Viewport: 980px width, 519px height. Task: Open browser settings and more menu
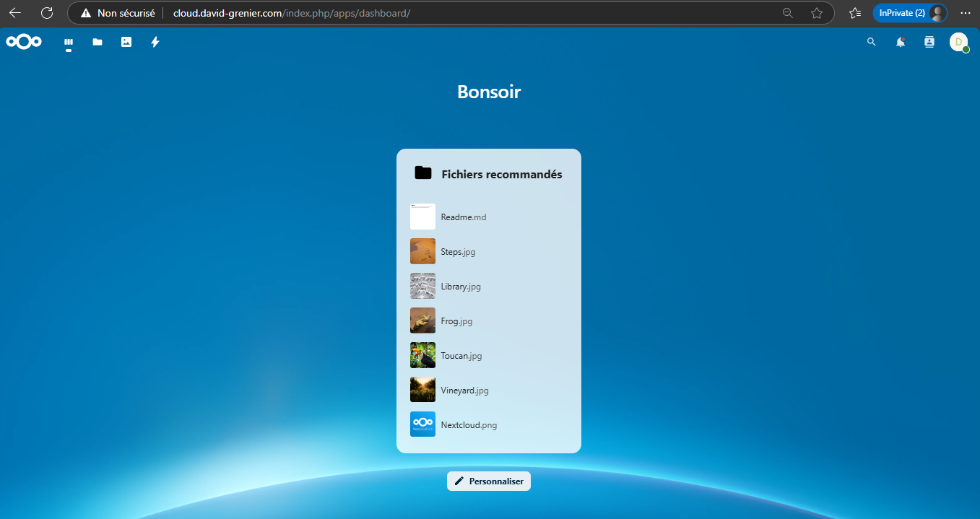tap(966, 13)
